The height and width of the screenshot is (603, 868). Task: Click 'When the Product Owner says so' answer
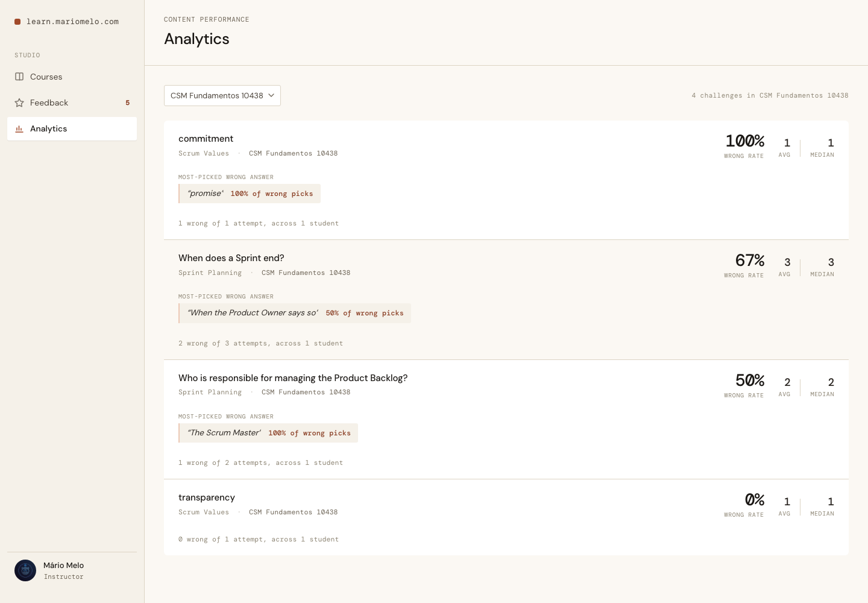click(x=295, y=313)
